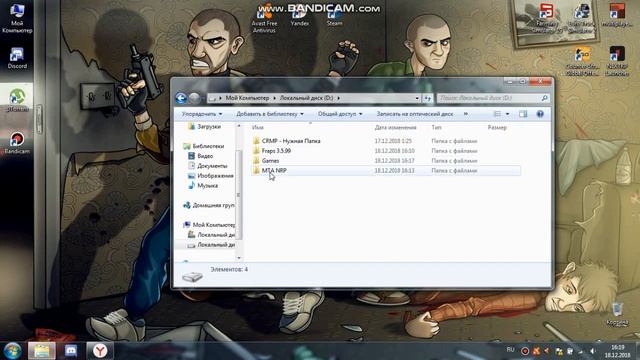This screenshot has width=640, height=360.
Task: Open the Discord desktop shortcut
Action: 17,58
